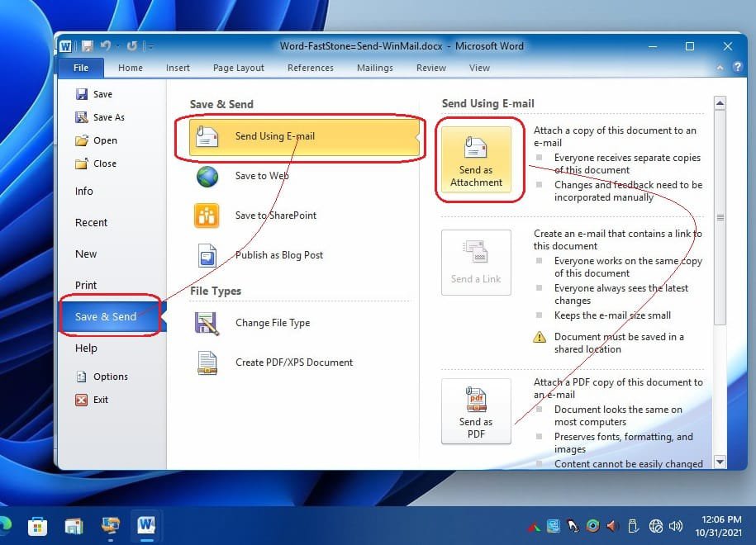Open the Page Layout tab
This screenshot has height=545, width=756.
[x=239, y=68]
